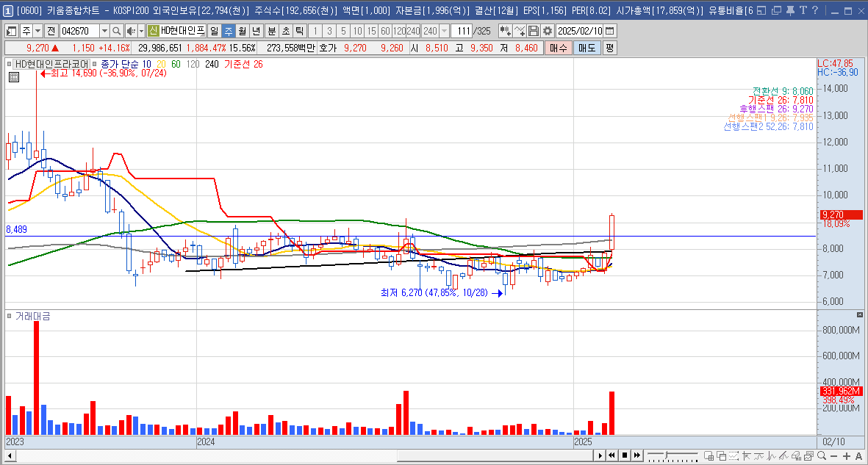Choose the 10 interval button
This screenshot has height=465, width=868.
358,31
